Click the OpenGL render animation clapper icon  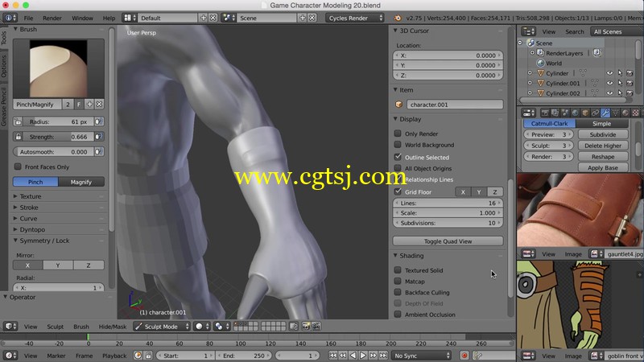(x=316, y=327)
